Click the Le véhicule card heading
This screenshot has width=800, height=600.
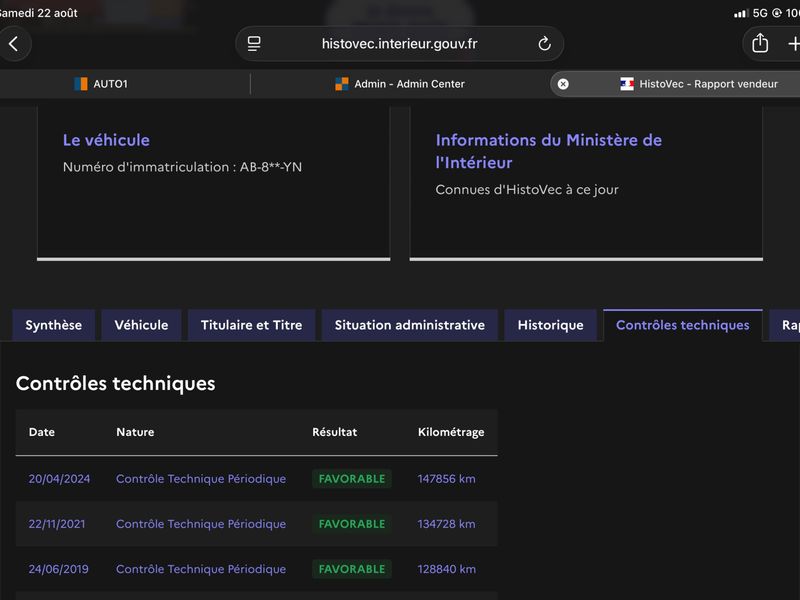tap(106, 140)
